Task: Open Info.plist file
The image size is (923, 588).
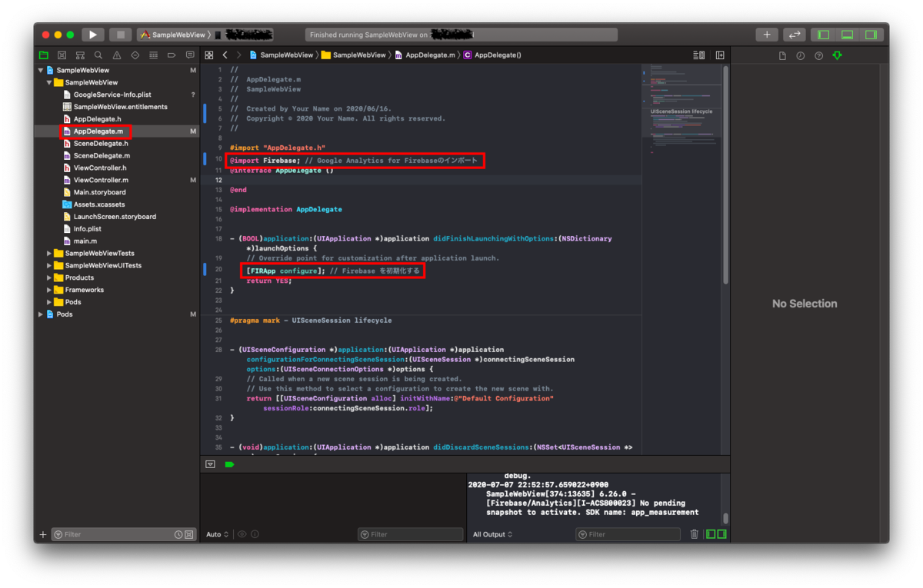Action: point(118,229)
